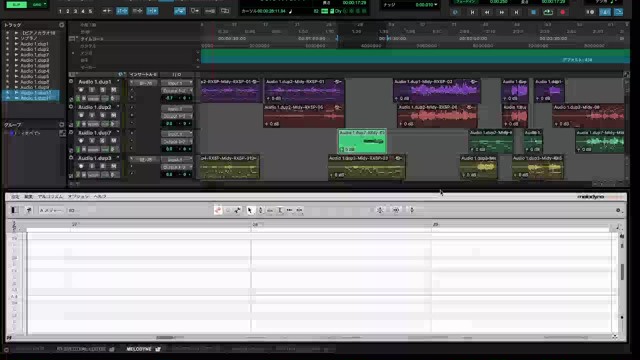The height and width of the screenshot is (360, 640).
Task: Open the GRID mode dropdown
Action: pyautogui.click(x=39, y=4)
